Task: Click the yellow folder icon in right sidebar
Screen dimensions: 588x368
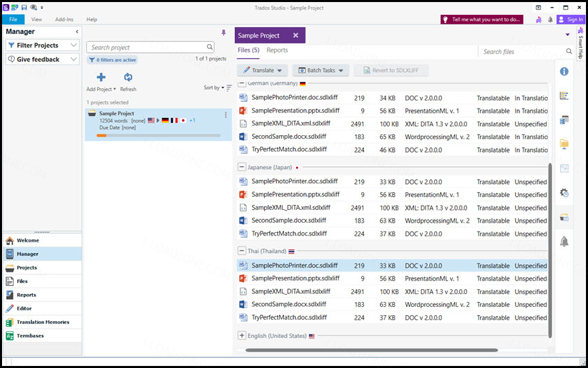Action: (564, 144)
